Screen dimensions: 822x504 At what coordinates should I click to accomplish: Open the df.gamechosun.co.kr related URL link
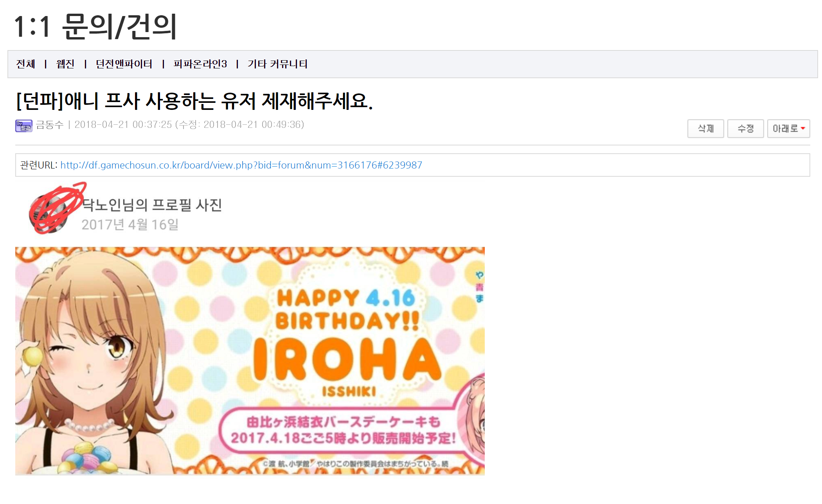point(241,165)
